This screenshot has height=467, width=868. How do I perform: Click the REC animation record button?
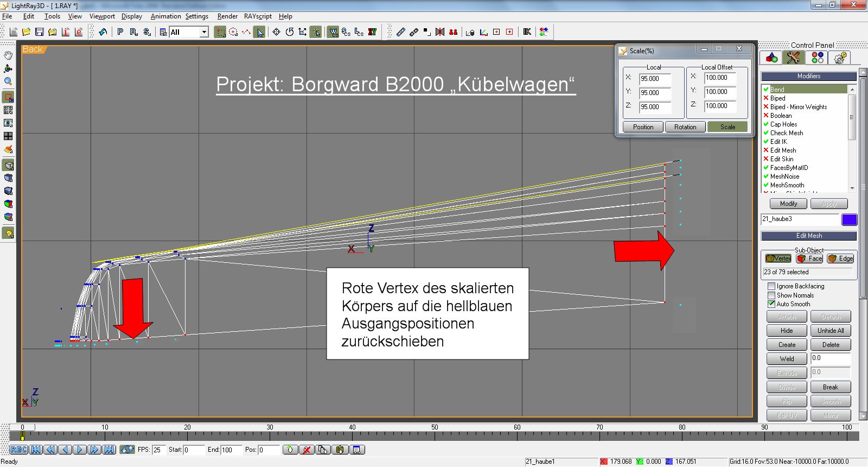18,450
